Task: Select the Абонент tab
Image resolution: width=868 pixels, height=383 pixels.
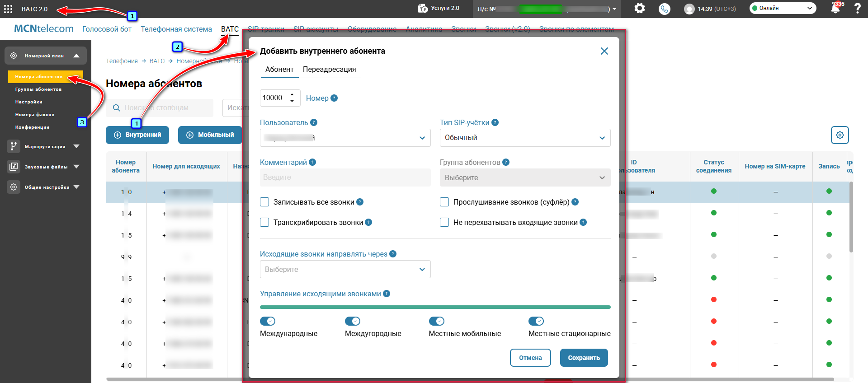Action: (x=279, y=70)
